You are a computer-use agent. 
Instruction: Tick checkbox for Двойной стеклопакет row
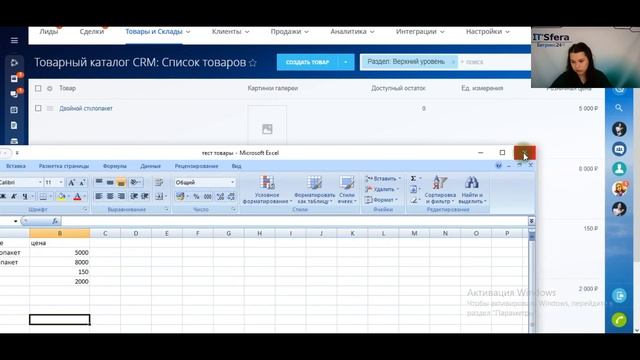[x=38, y=108]
